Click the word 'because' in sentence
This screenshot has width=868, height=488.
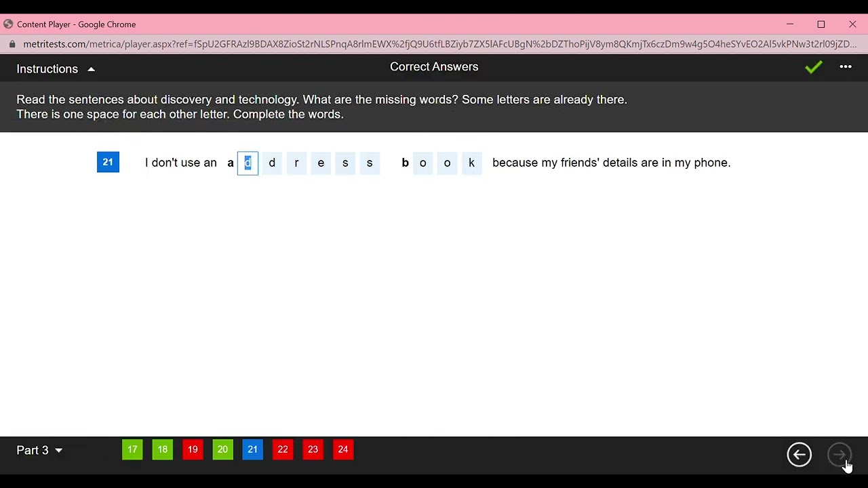tap(515, 163)
